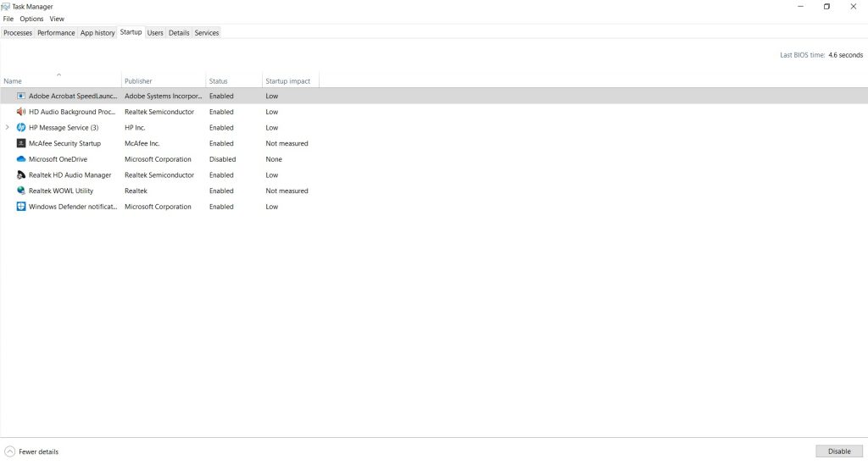This screenshot has height=465, width=868.
Task: Select the Windows Defender notificat... entry
Action: 73,206
